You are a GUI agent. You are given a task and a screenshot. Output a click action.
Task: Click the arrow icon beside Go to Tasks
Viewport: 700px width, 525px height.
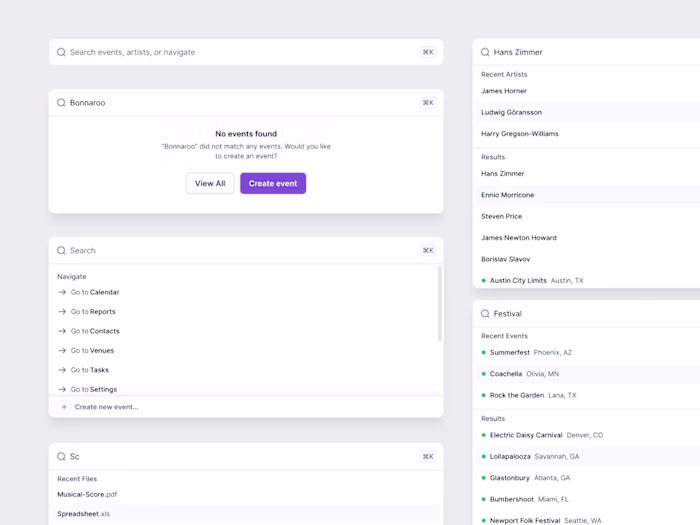pos(62,370)
